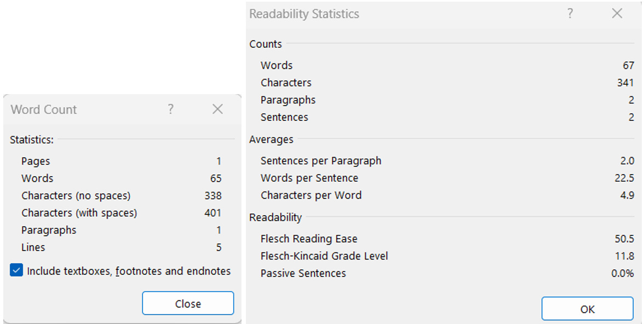644x324 pixels.
Task: Click the Counts section heading
Action: tap(265, 44)
